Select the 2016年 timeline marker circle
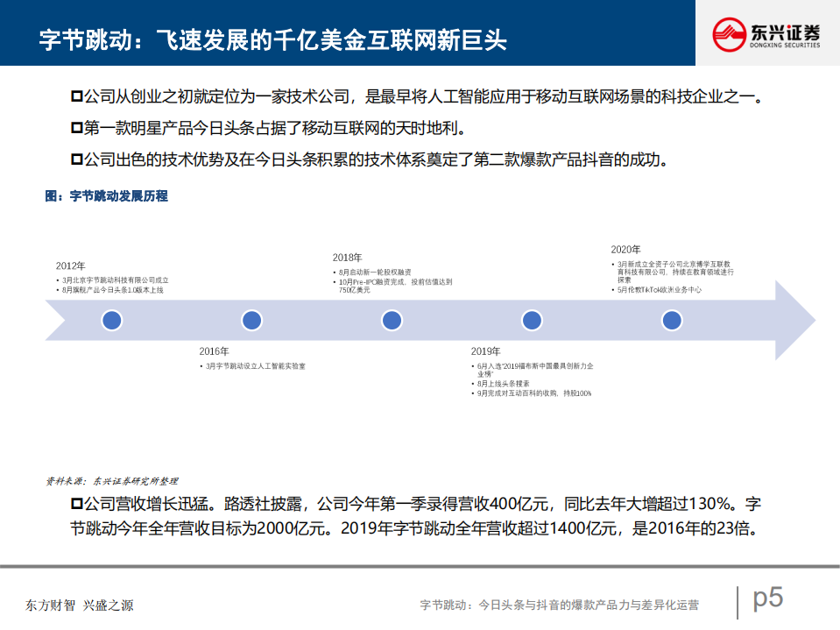 [251, 321]
